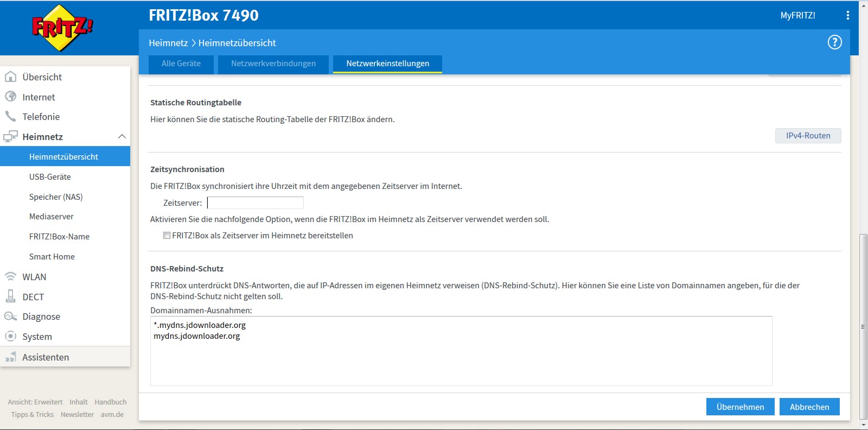Switch to Netzwerkverbindungen tab

pos(273,64)
